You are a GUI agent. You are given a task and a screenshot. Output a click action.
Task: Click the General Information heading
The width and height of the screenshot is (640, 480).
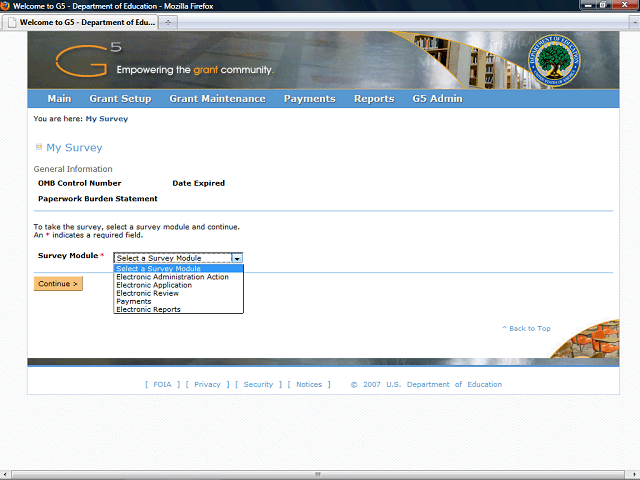point(73,169)
